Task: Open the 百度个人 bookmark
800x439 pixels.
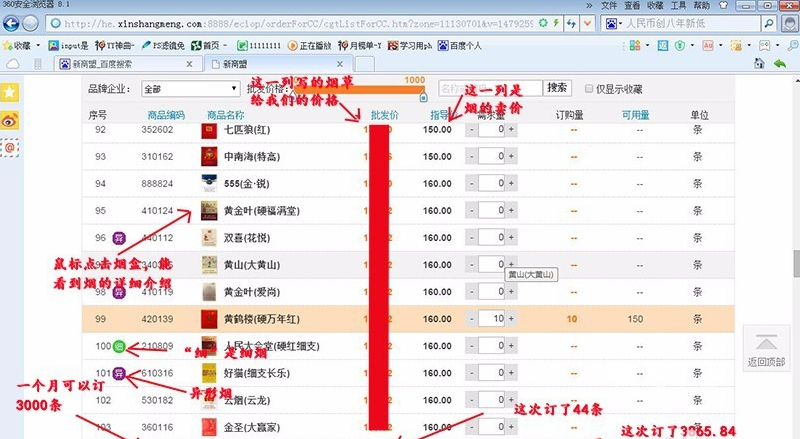Action: click(460, 46)
